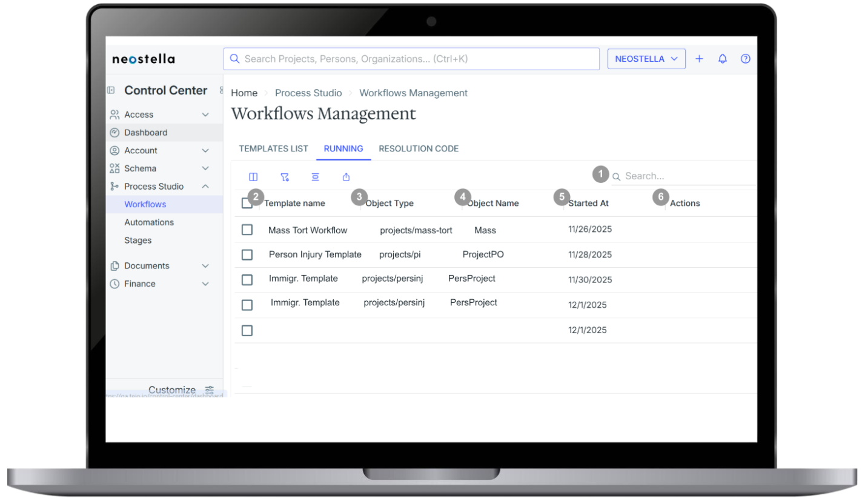Switch to the Resolution Code tab
Screen dimensions: 862x504
coord(419,148)
